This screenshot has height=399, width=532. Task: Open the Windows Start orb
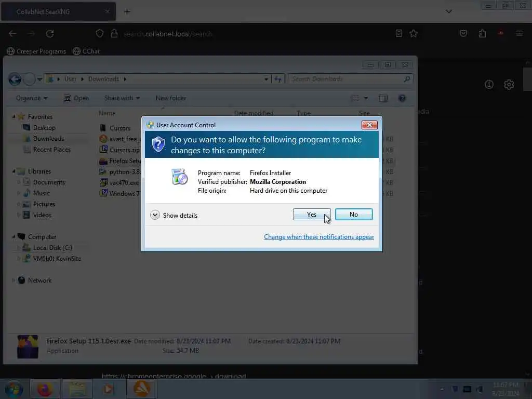(14, 390)
